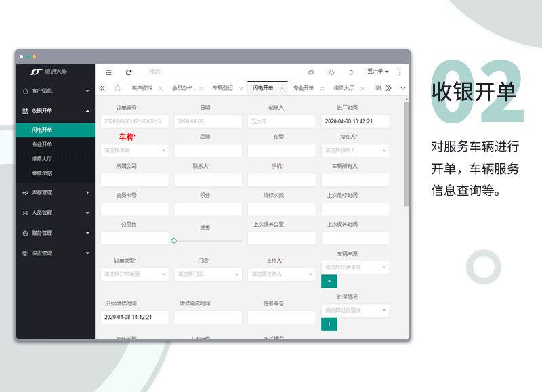Screen dimensions: 542x392
Task: Click the plus button under 进保情况
Action: click(329, 324)
